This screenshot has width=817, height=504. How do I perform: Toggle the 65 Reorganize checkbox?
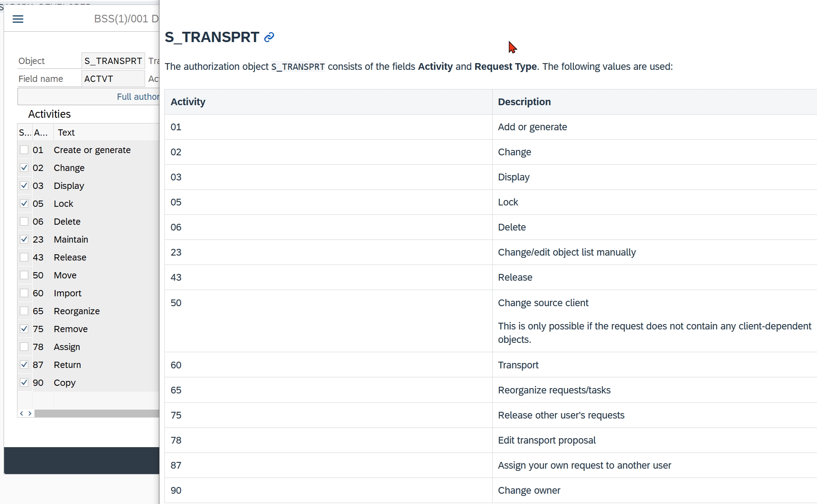24,311
